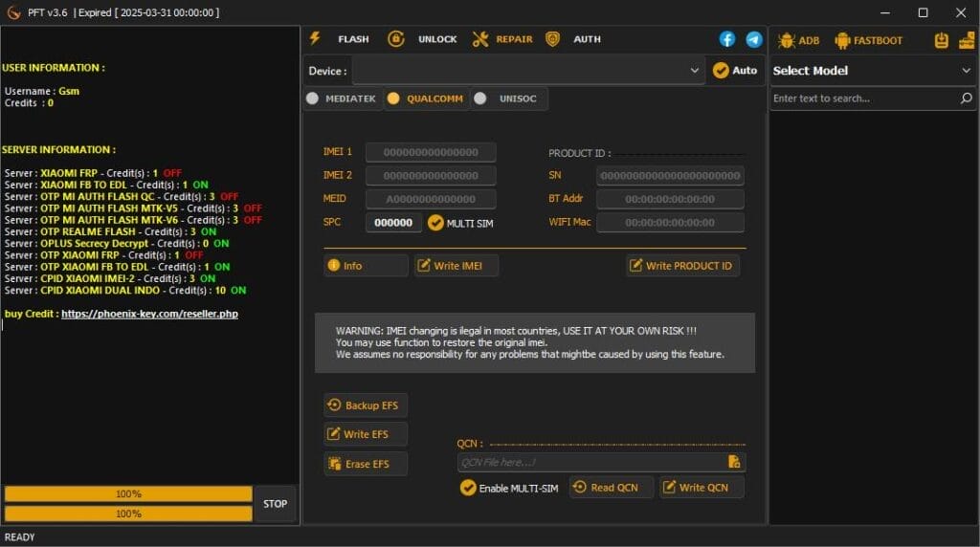Click the Write IMEI button
The image size is (980, 547).
[457, 266]
